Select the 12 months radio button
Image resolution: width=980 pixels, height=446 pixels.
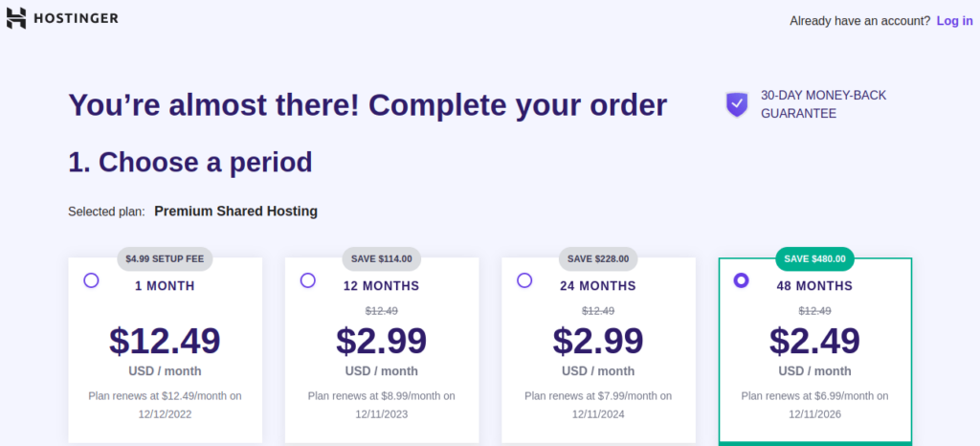click(307, 280)
